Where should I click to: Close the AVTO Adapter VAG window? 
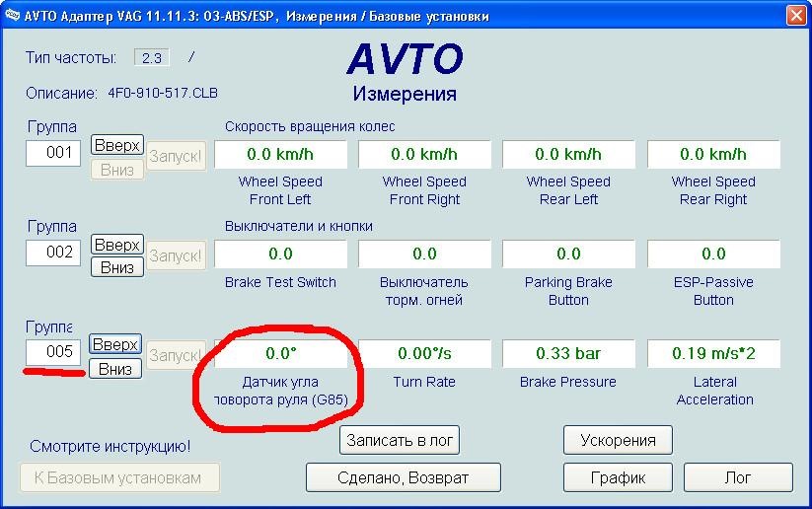tap(796, 15)
